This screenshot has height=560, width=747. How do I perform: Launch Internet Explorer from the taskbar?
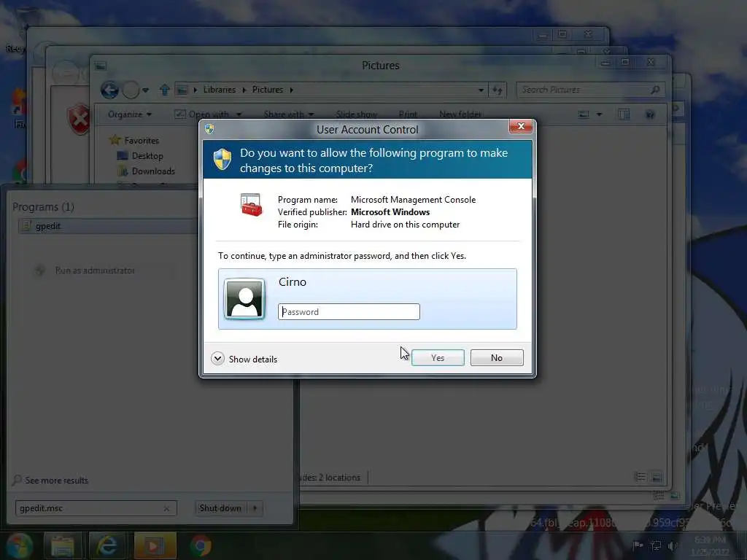(108, 545)
